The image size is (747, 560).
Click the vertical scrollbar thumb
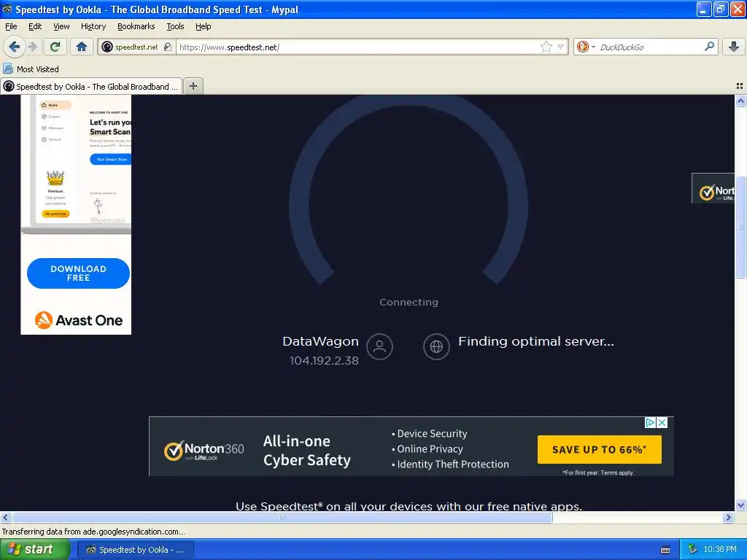coord(740,227)
